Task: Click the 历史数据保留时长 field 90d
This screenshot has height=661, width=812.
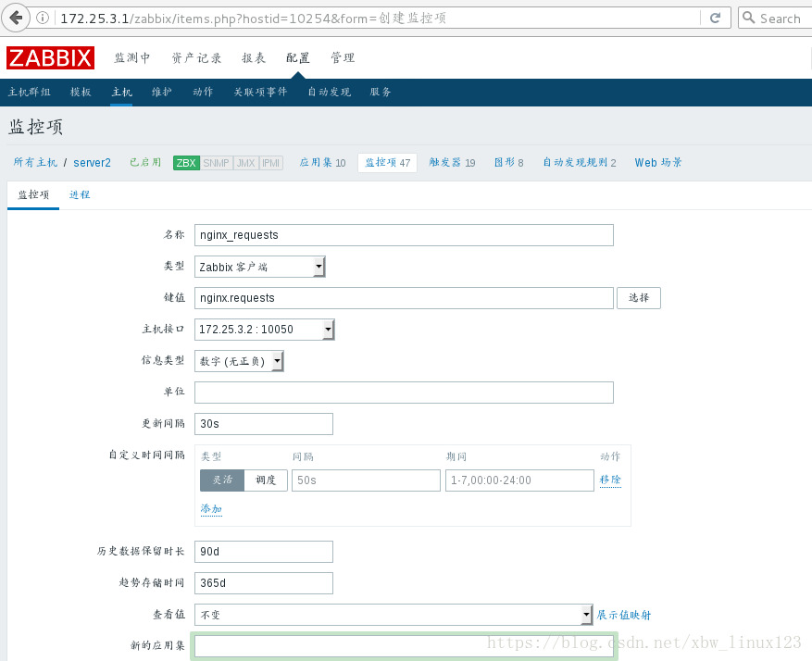Action: 264,552
